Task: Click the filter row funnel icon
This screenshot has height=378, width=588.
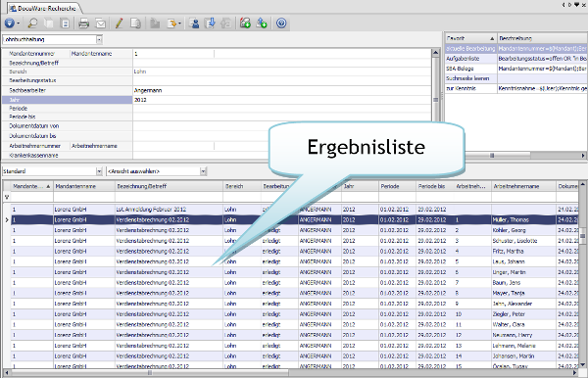Action: (x=7, y=197)
